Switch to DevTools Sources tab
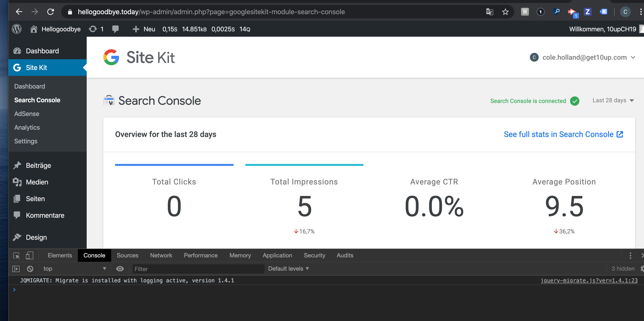Image resolution: width=644 pixels, height=321 pixels. (x=128, y=255)
